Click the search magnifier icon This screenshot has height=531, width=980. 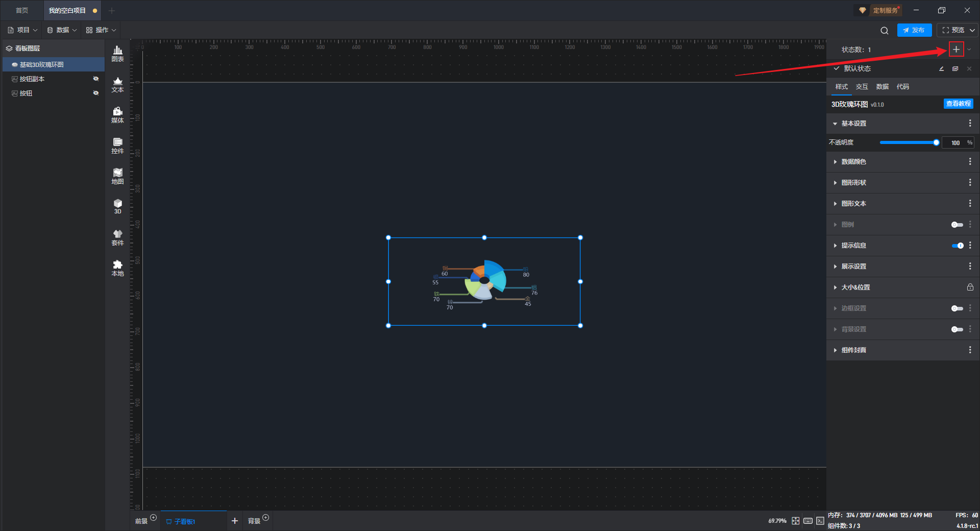coord(884,31)
